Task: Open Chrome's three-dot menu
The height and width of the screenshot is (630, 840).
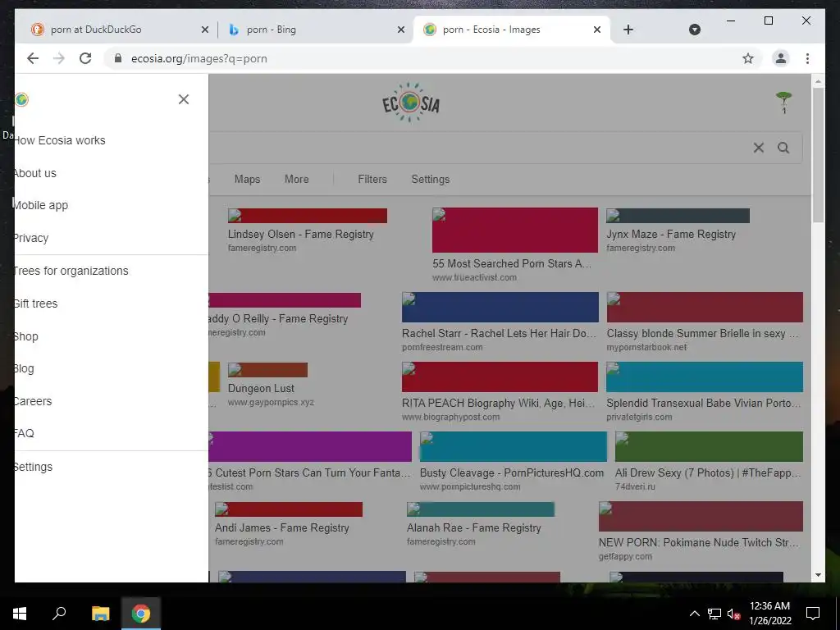Action: (807, 58)
